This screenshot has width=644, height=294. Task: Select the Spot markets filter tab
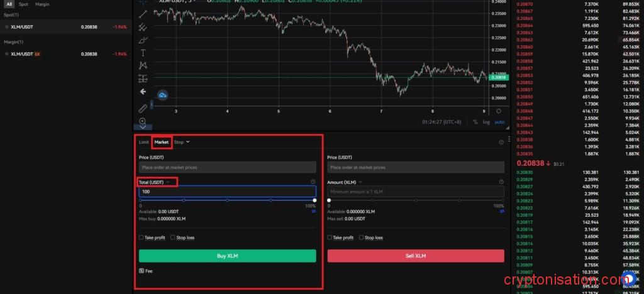[23, 4]
